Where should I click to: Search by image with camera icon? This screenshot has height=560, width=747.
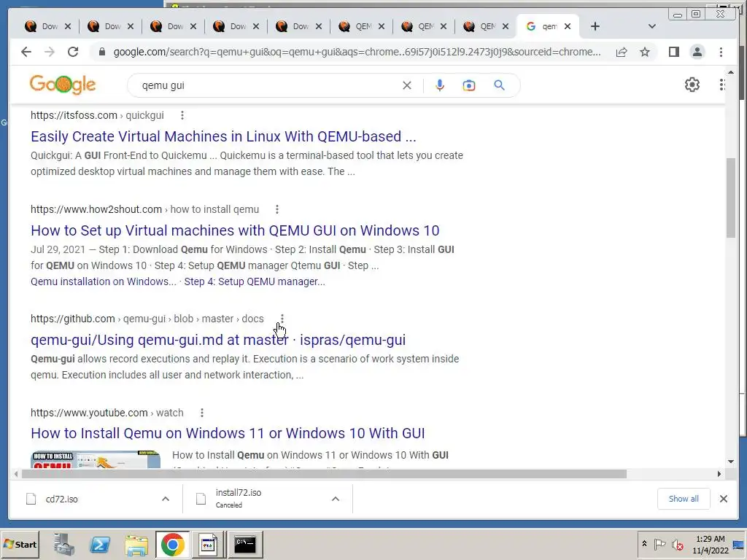pyautogui.click(x=469, y=85)
